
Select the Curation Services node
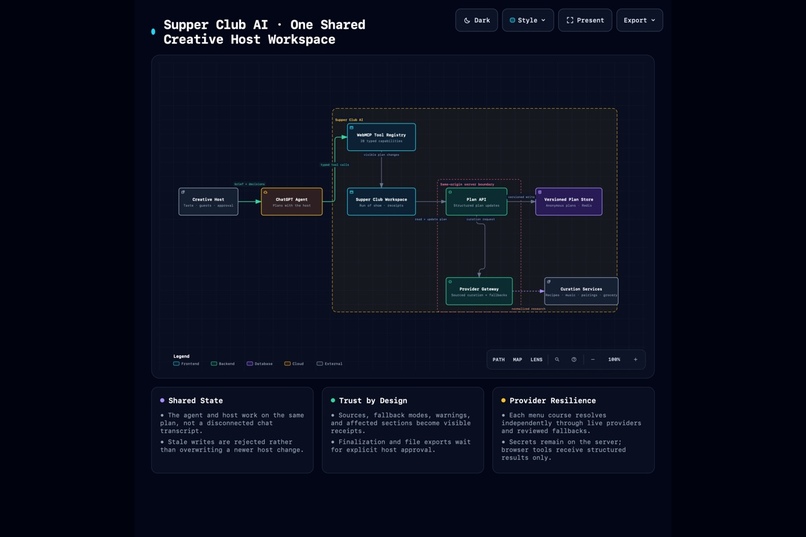[581, 291]
